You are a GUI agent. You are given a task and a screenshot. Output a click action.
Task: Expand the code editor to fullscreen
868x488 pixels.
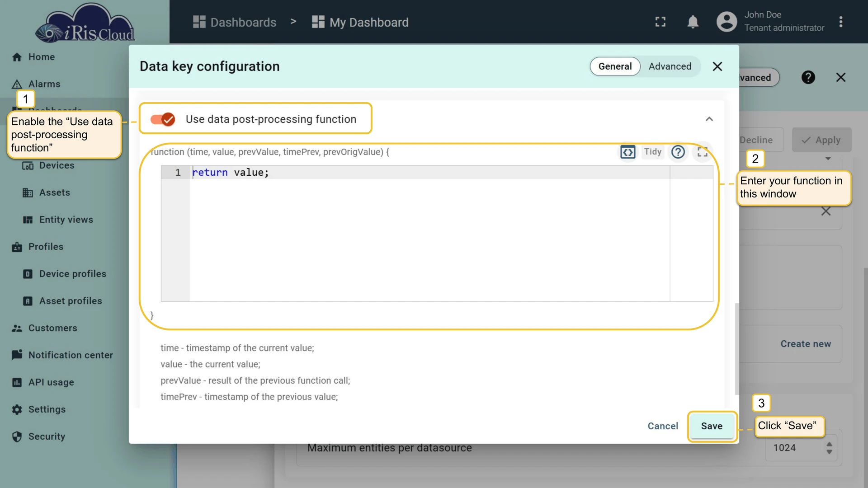coord(702,152)
